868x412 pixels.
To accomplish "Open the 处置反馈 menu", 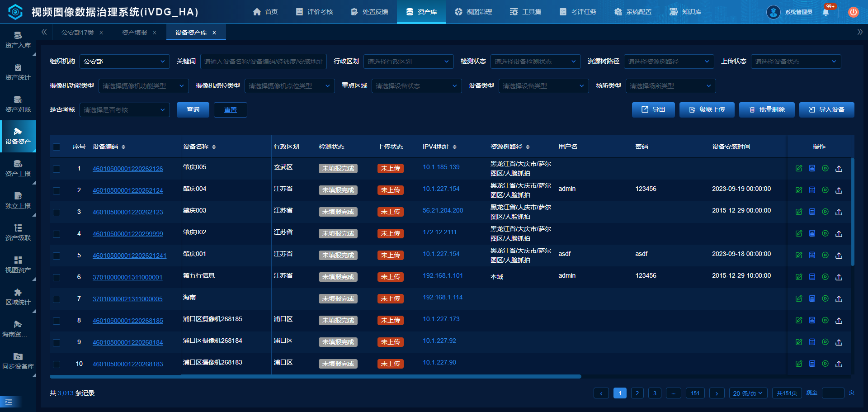I will click(x=369, y=12).
